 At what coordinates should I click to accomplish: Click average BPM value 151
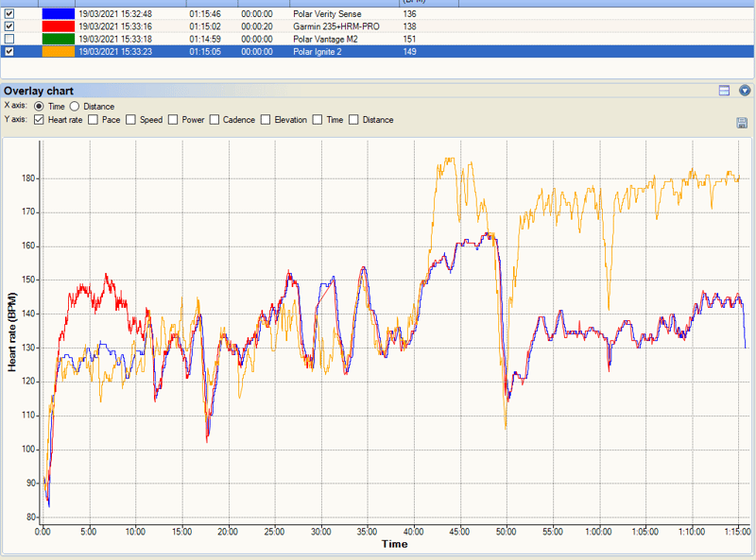tap(410, 39)
